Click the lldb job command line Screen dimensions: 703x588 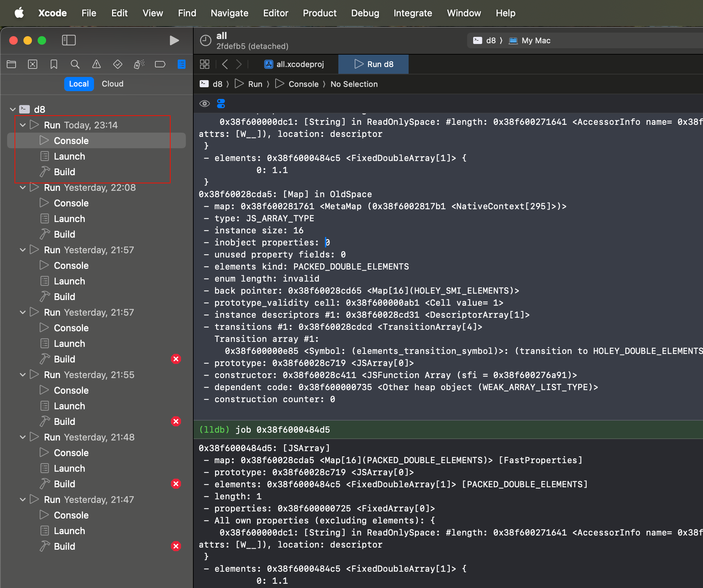click(448, 429)
